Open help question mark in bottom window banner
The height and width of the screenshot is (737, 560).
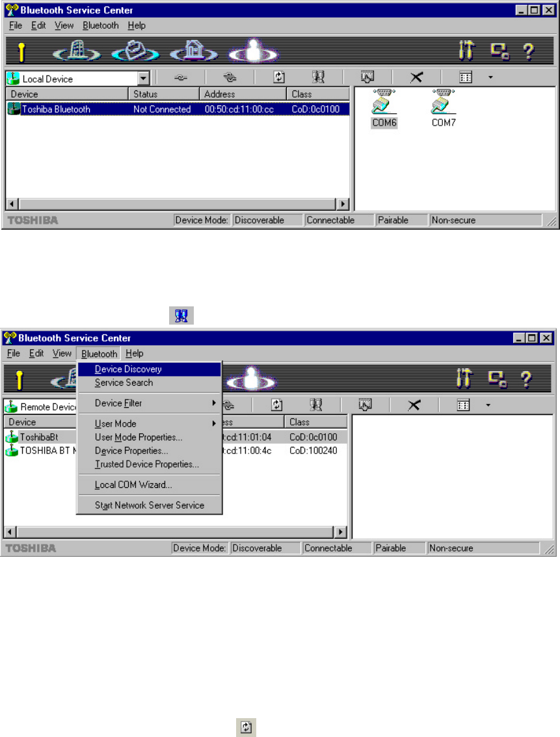point(527,379)
